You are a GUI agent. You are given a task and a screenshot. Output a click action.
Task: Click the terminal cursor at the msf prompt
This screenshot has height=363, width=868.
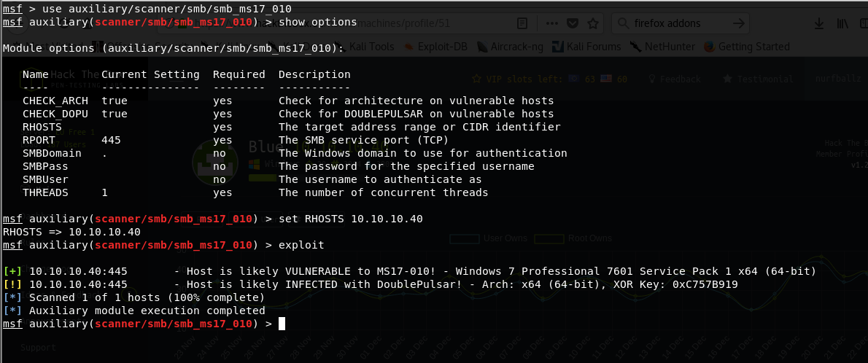pos(282,324)
